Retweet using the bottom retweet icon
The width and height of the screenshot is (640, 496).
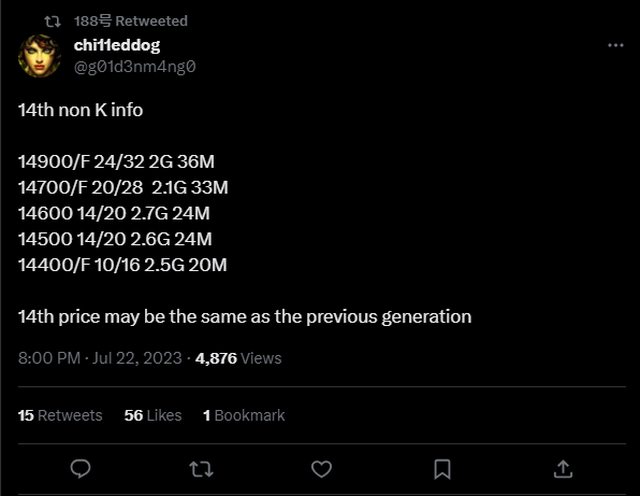(201, 468)
